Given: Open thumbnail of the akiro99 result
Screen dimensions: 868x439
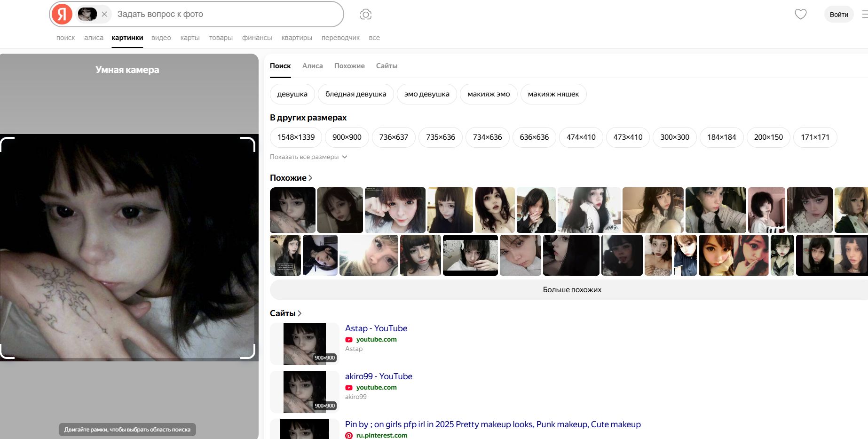Looking at the screenshot, I should [x=305, y=392].
